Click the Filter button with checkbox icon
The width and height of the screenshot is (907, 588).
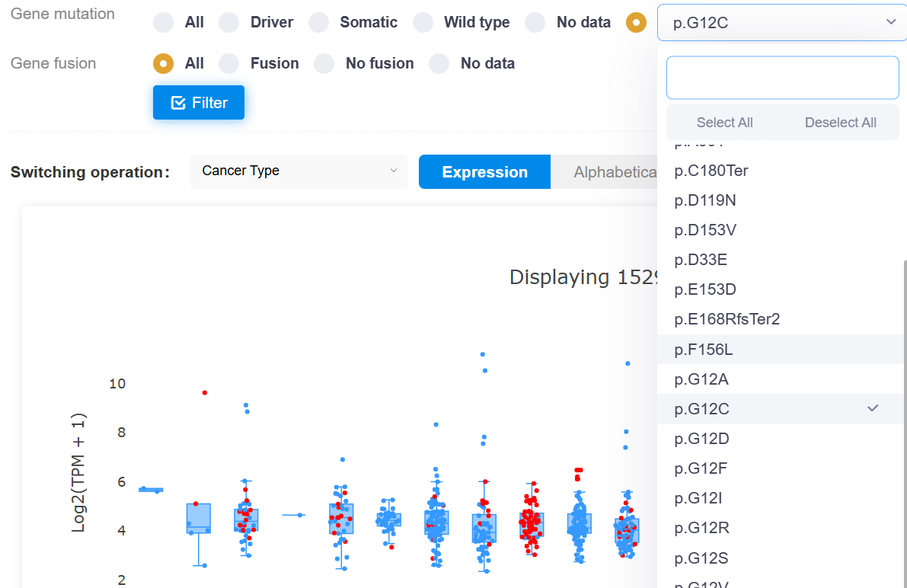[x=198, y=103]
